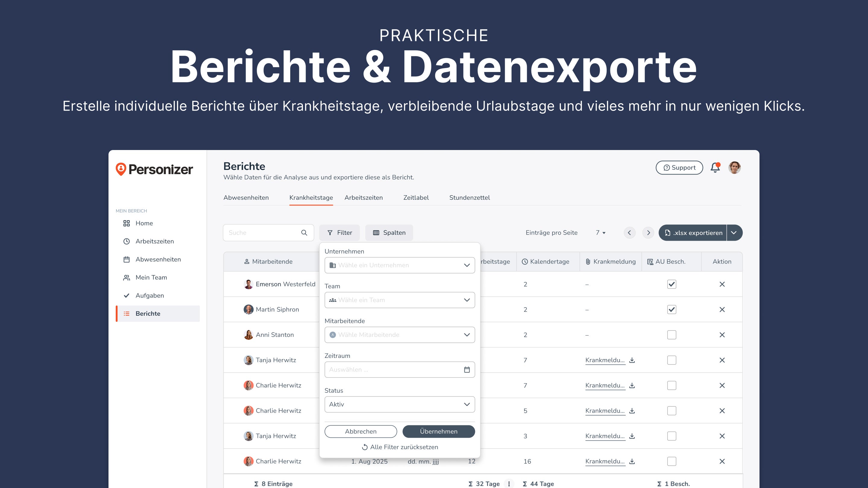Image resolution: width=868 pixels, height=488 pixels.
Task: Switch to the Arbeitszeiten tab
Action: tap(363, 198)
